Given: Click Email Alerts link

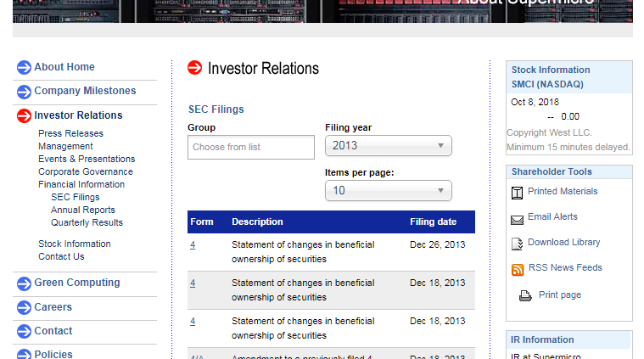Looking at the screenshot, I should (x=552, y=217).
